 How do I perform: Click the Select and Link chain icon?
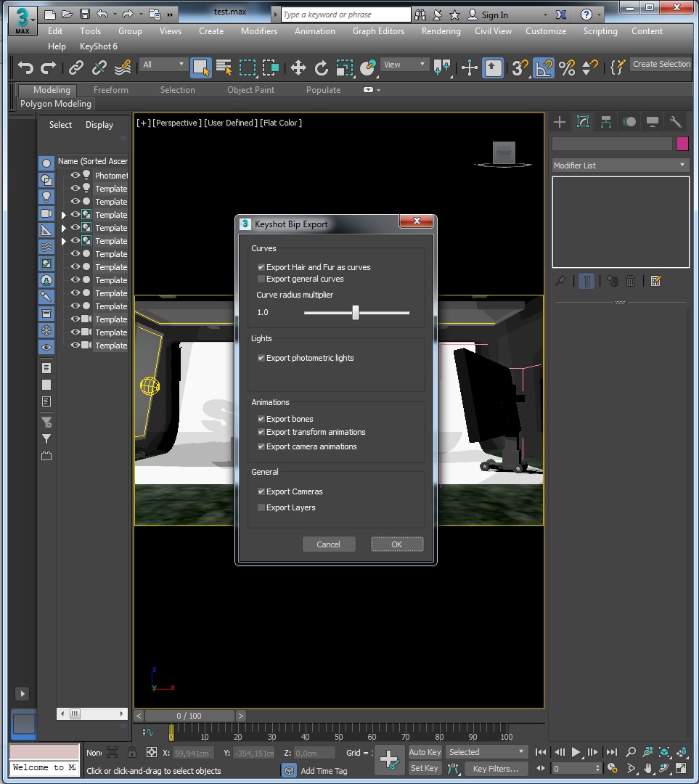click(x=76, y=68)
